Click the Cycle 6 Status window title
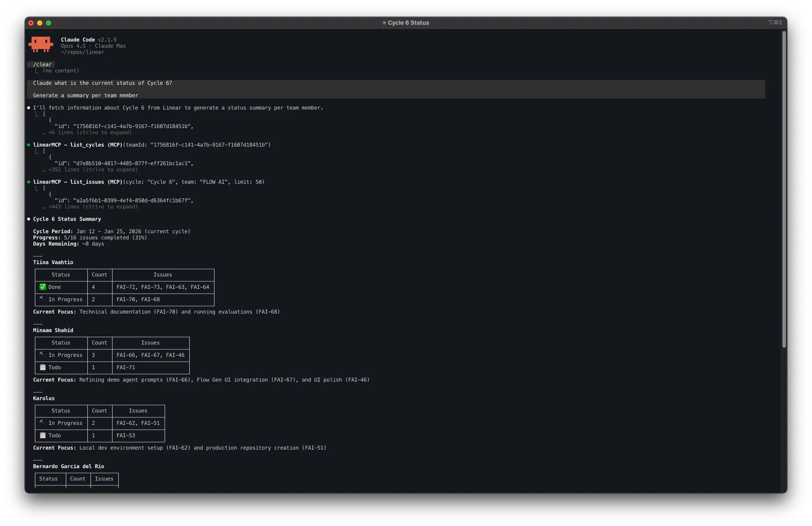The height and width of the screenshot is (526, 812). 408,23
